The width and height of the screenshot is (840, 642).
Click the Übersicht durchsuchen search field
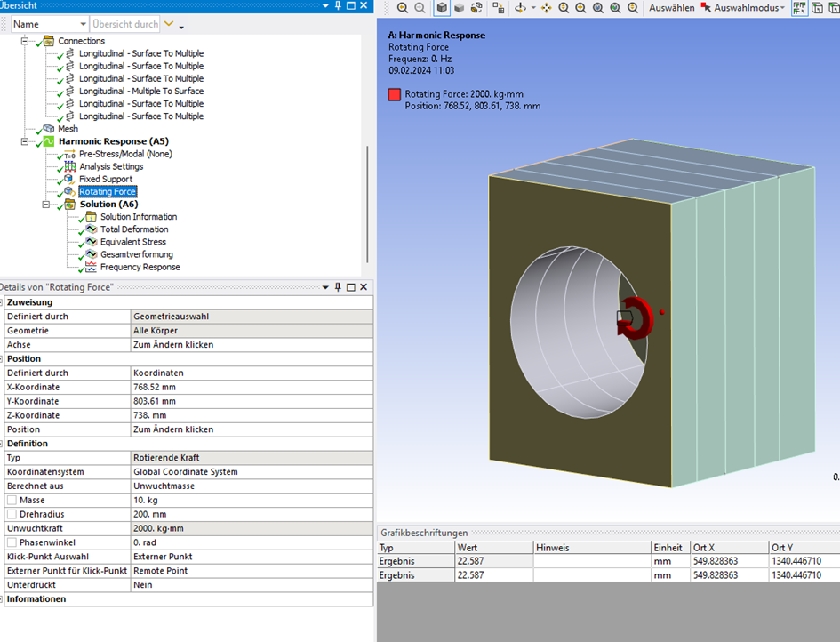124,24
